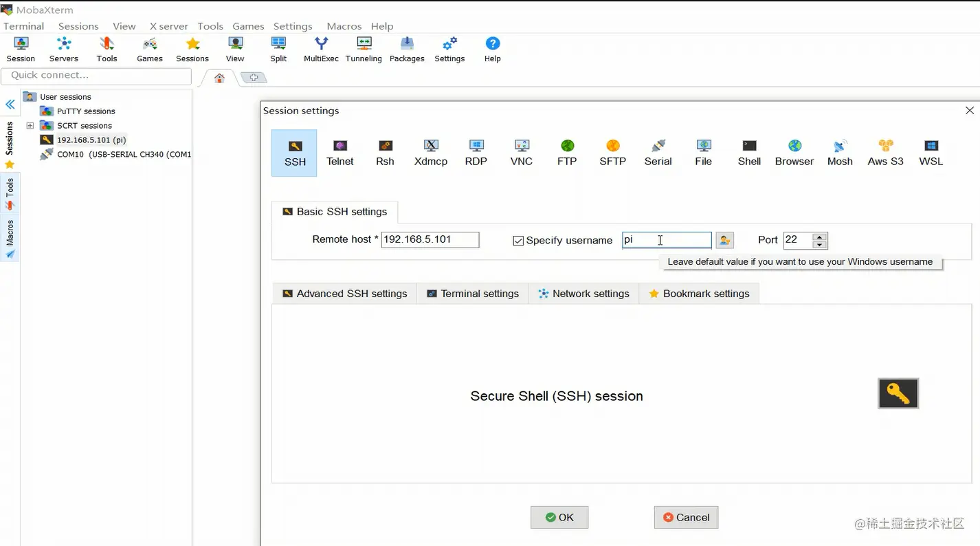
Task: Launch MultiExec from the toolbar
Action: pyautogui.click(x=321, y=50)
